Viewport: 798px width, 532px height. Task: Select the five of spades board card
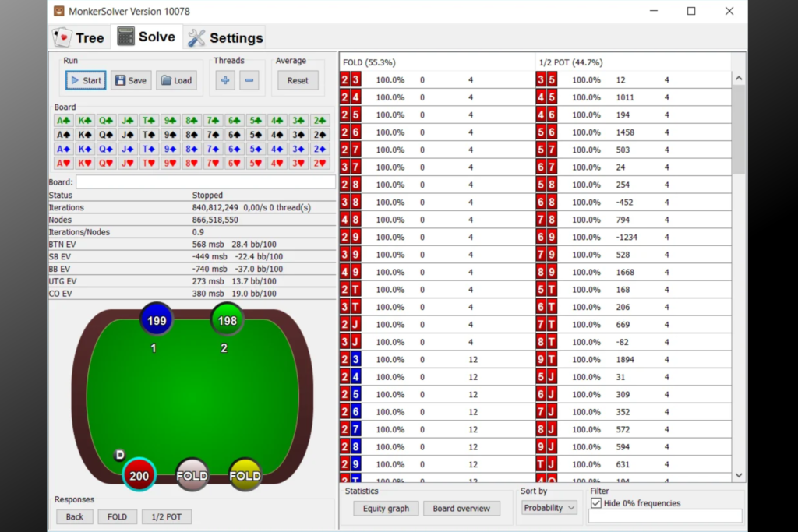[256, 135]
